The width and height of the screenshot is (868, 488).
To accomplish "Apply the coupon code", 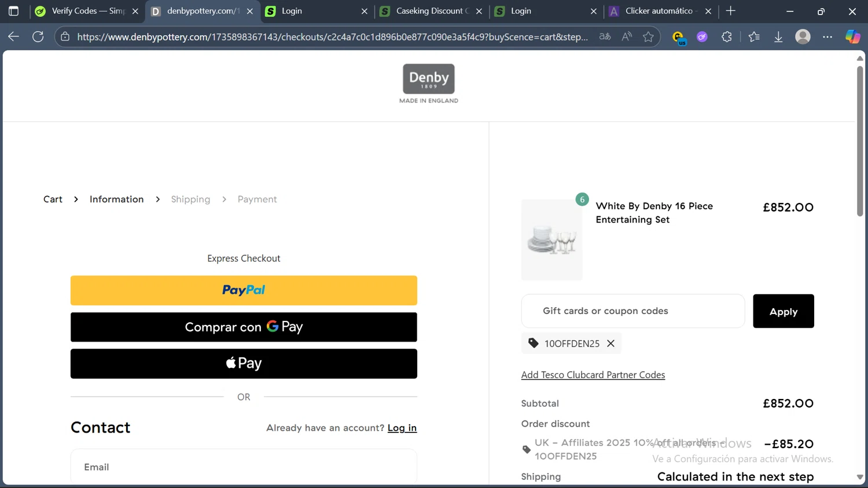I will [x=784, y=311].
